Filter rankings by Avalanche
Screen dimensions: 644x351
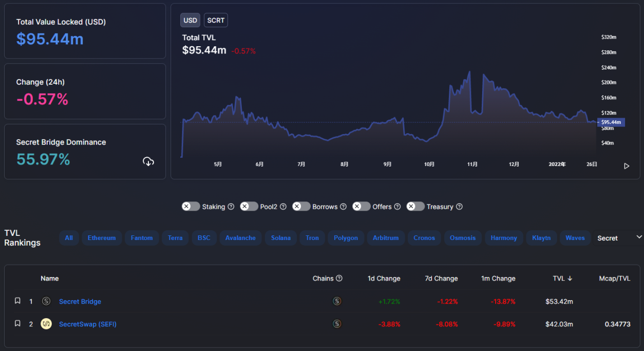click(x=240, y=238)
